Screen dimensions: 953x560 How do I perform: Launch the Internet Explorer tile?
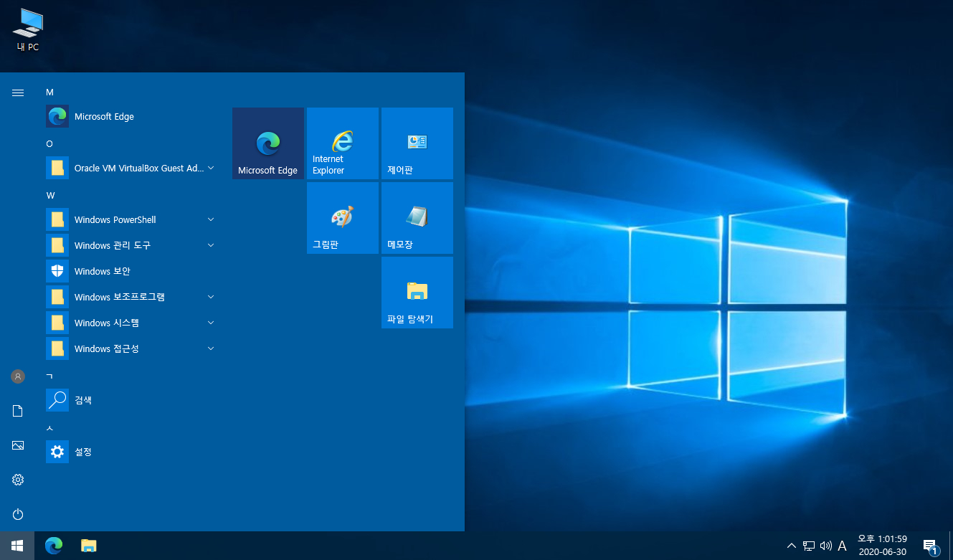(x=343, y=143)
